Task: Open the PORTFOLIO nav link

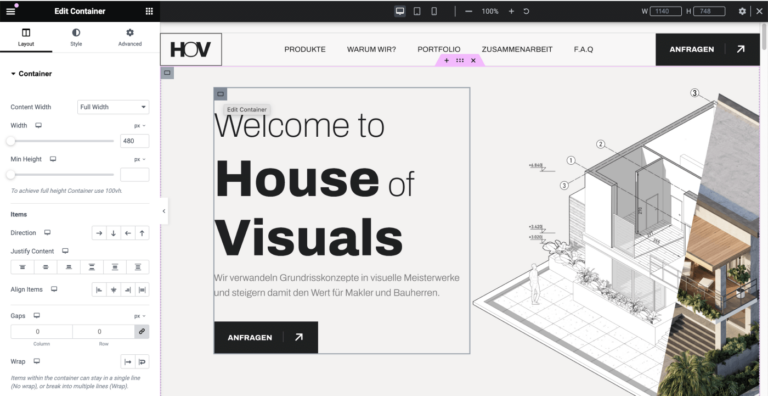Action: 439,49
